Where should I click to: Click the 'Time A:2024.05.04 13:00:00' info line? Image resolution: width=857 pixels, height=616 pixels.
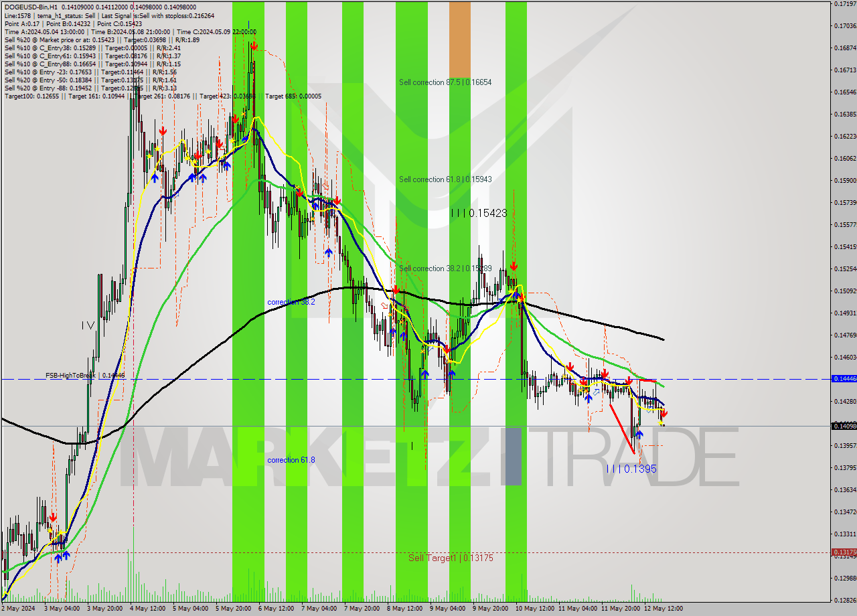click(130, 31)
